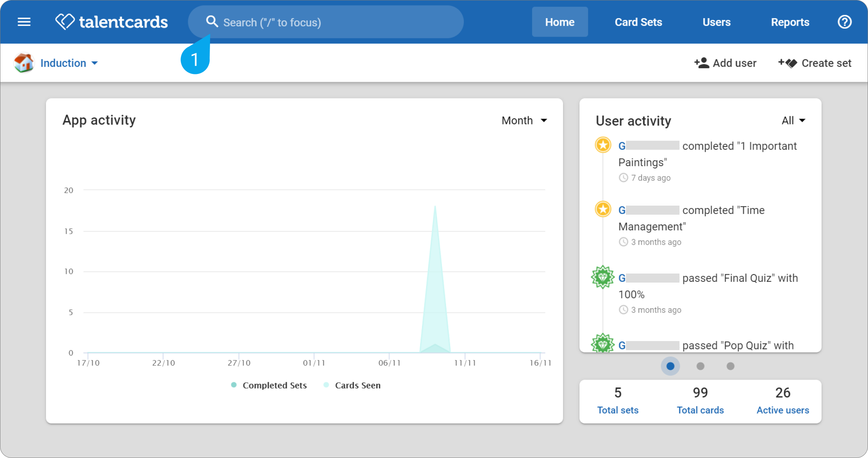This screenshot has width=868, height=458.
Task: Toggle the Cards Seen legend item
Action: tap(352, 385)
